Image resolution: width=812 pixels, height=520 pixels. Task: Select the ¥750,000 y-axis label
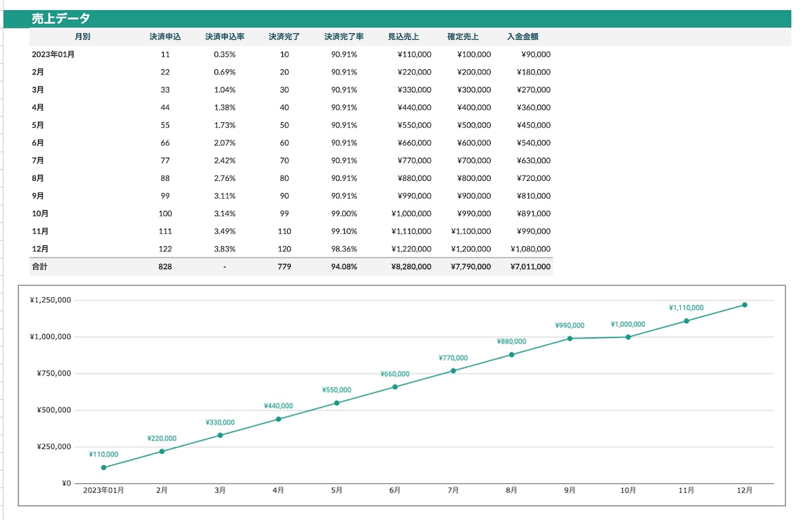54,374
